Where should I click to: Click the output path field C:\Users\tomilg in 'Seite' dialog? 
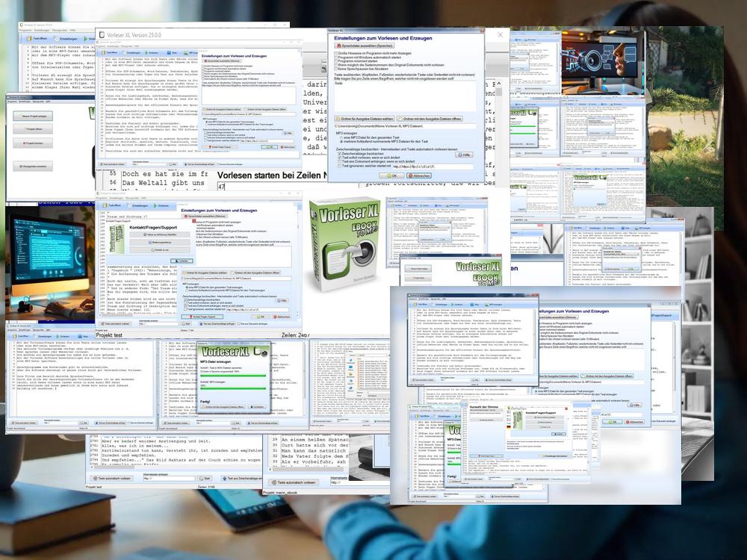pyautogui.click(x=405, y=126)
